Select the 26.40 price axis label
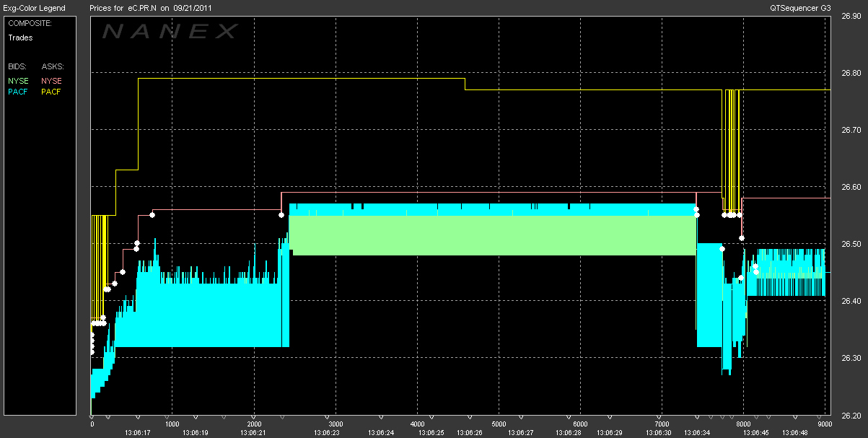This screenshot has width=868, height=438. click(x=850, y=302)
